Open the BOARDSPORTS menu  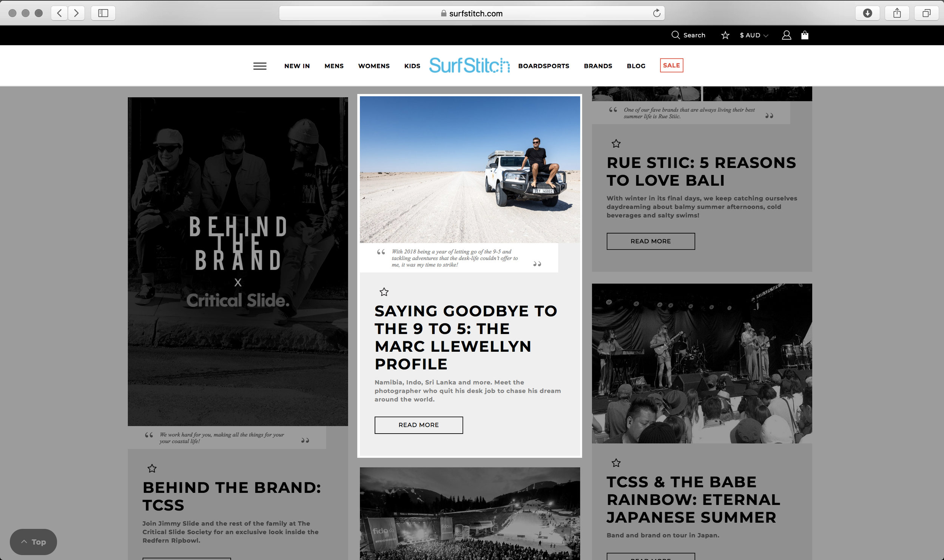click(x=543, y=66)
